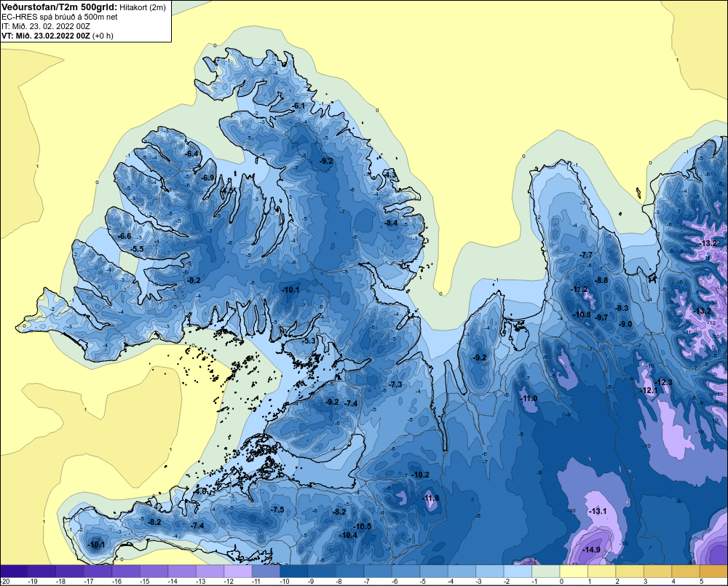Click the -10.4 temperature label

(x=349, y=535)
